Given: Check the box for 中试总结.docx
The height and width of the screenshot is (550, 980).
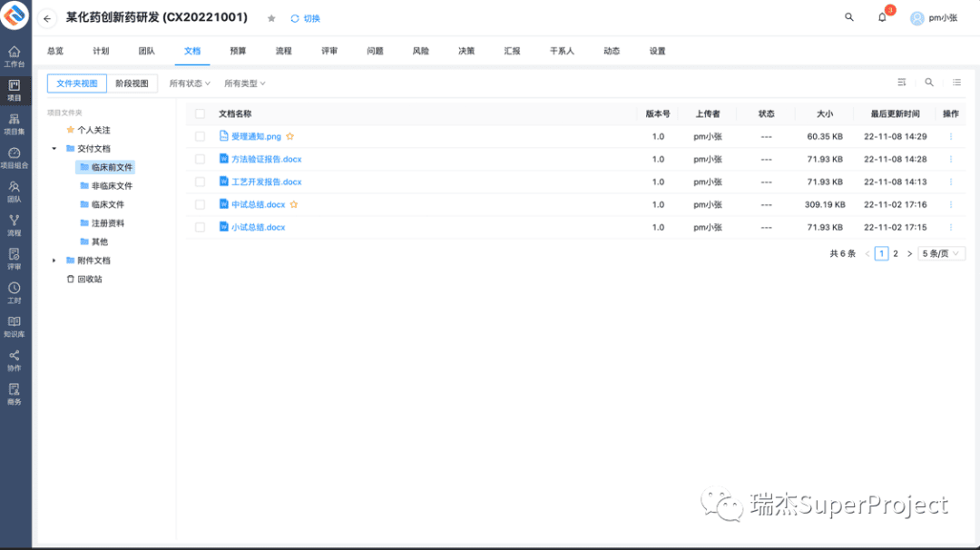Looking at the screenshot, I should click(200, 204).
